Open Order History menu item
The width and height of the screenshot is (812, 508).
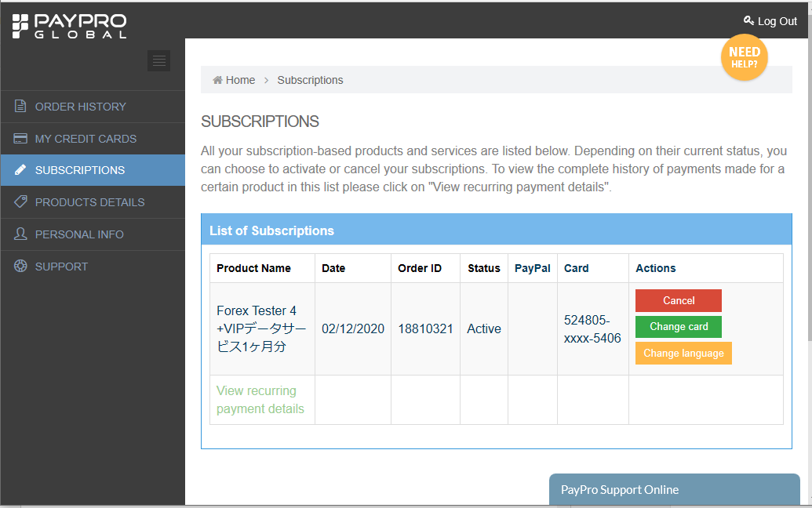point(93,107)
